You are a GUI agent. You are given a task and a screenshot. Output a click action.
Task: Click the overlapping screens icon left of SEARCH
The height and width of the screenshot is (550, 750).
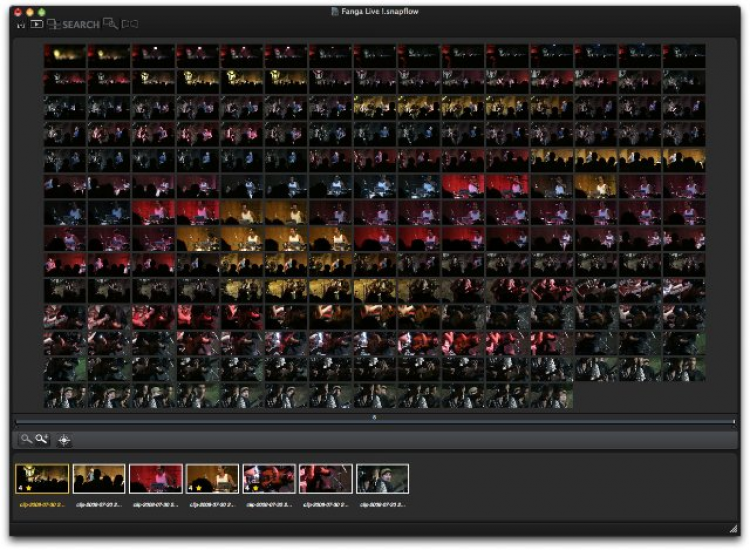pos(54,24)
